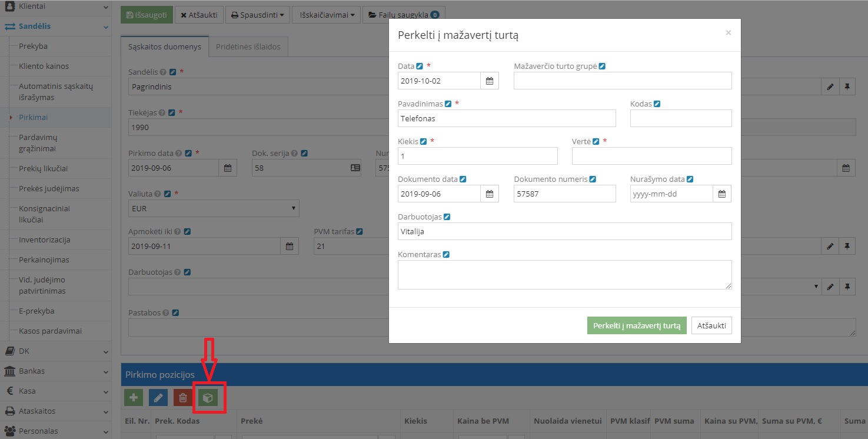This screenshot has height=439, width=868.
Task: Open calendar picker for modal Data field
Action: pyautogui.click(x=489, y=81)
